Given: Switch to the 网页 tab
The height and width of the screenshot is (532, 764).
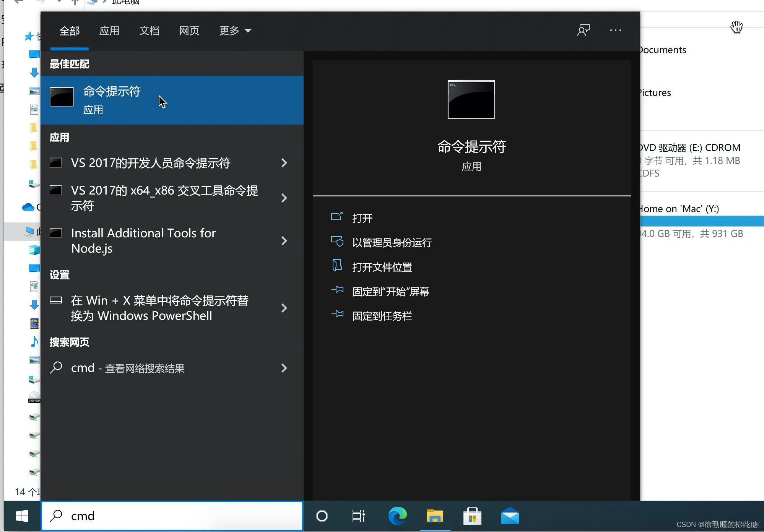Looking at the screenshot, I should point(189,31).
